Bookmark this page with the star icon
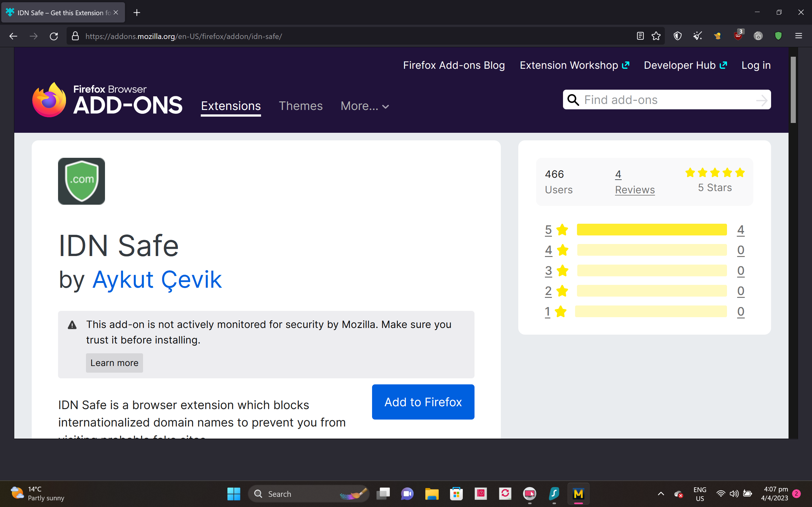812x507 pixels. pyautogui.click(x=656, y=36)
